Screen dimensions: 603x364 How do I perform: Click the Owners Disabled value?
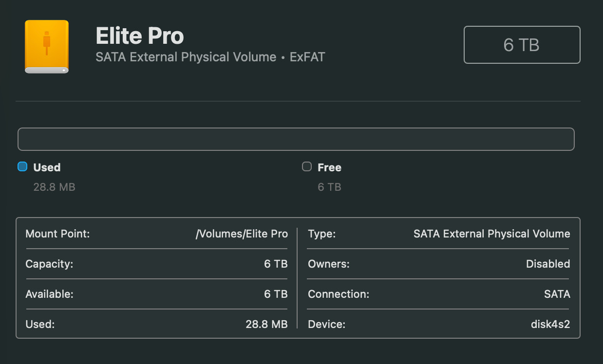pyautogui.click(x=548, y=264)
